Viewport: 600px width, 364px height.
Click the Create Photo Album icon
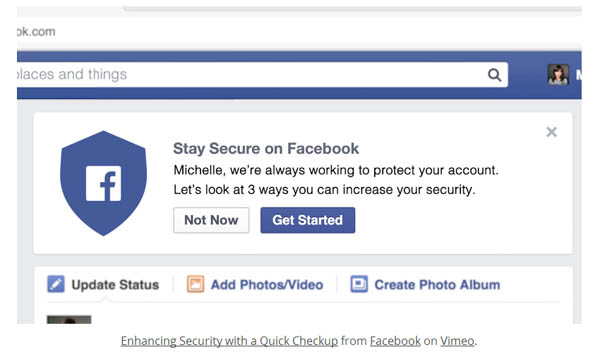[359, 284]
